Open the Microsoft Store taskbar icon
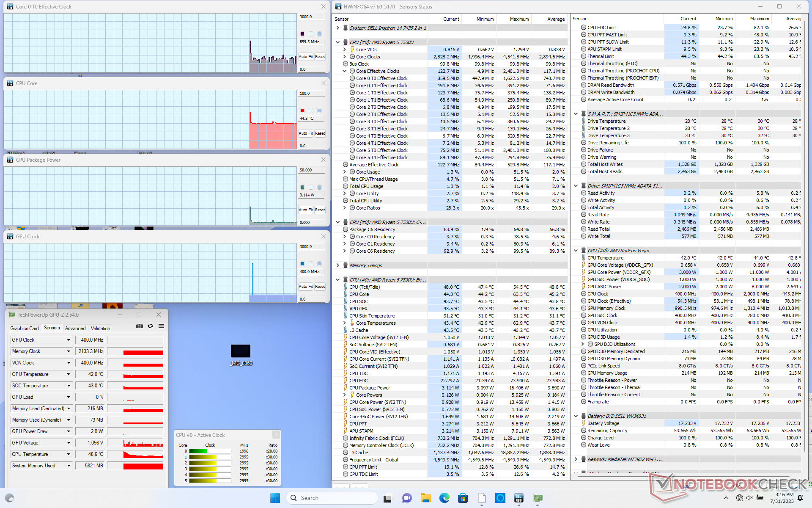The image size is (812, 508). 463,498
